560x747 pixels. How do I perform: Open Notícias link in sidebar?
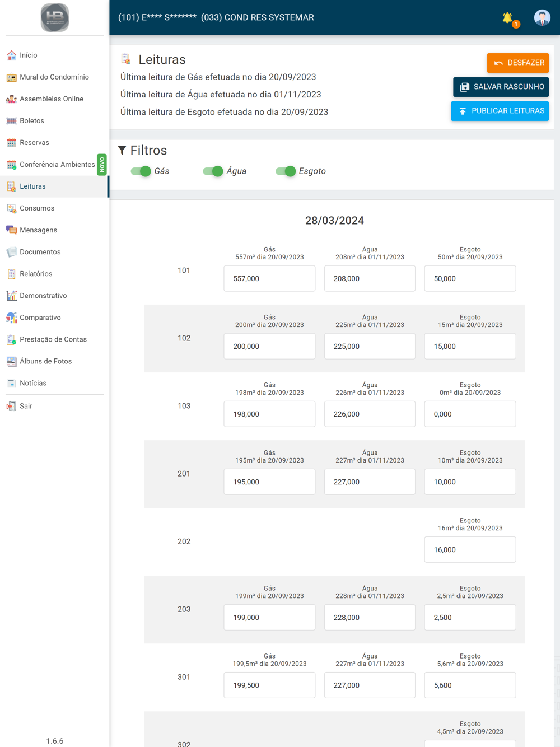click(54, 382)
